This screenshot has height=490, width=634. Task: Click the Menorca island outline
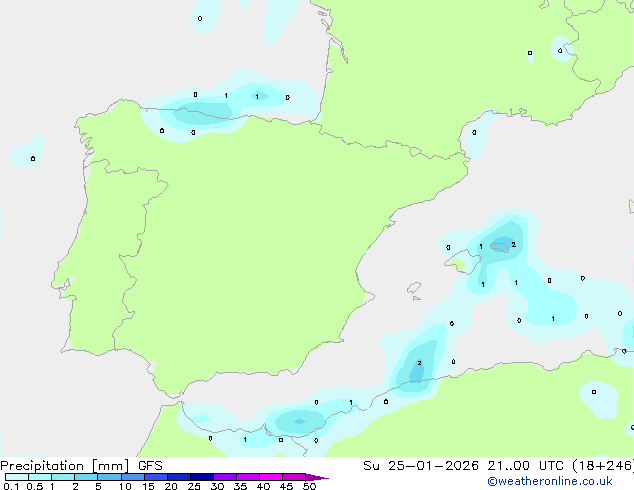(500, 247)
